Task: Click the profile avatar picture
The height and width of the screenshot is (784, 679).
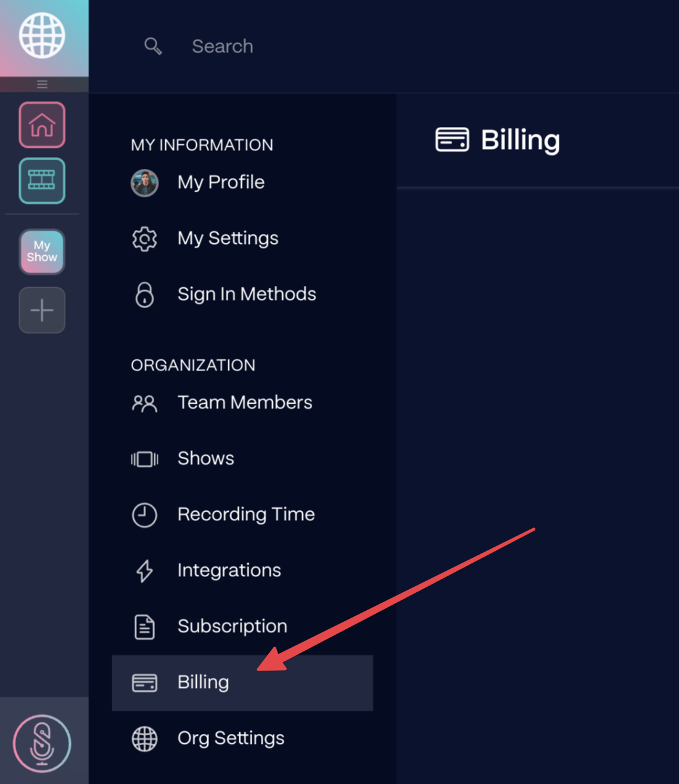Action: coord(144,183)
